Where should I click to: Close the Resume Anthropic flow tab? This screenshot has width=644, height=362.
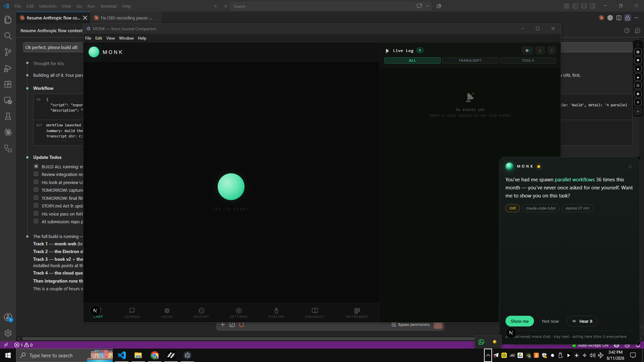tap(85, 18)
